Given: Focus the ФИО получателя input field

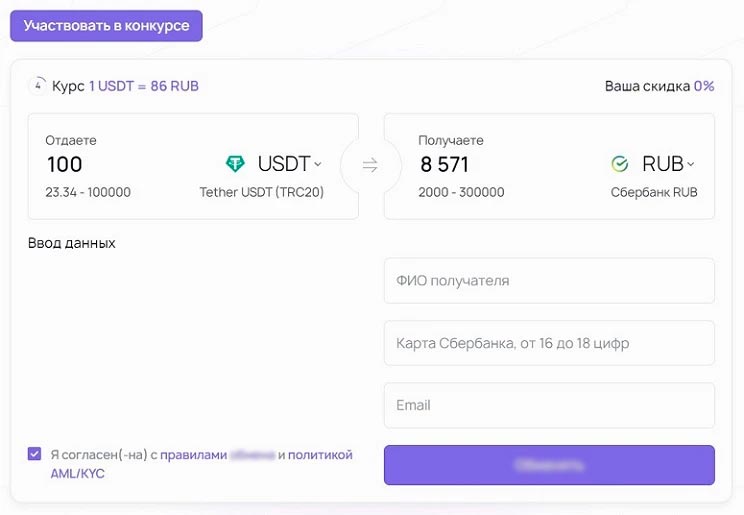Looking at the screenshot, I should pyautogui.click(x=549, y=281).
